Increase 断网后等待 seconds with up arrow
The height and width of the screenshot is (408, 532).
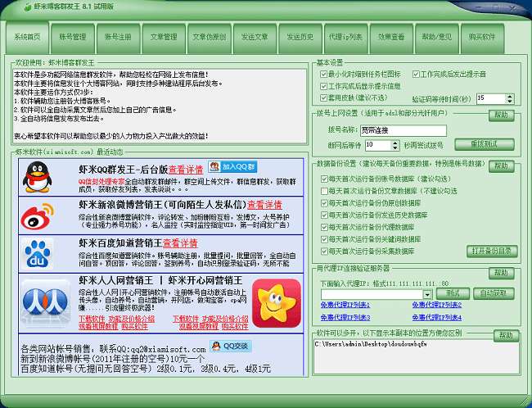[x=395, y=143]
